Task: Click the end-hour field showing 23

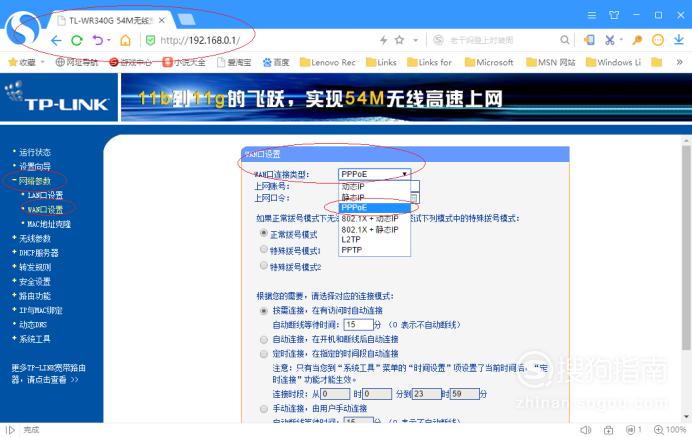Action: (x=427, y=394)
